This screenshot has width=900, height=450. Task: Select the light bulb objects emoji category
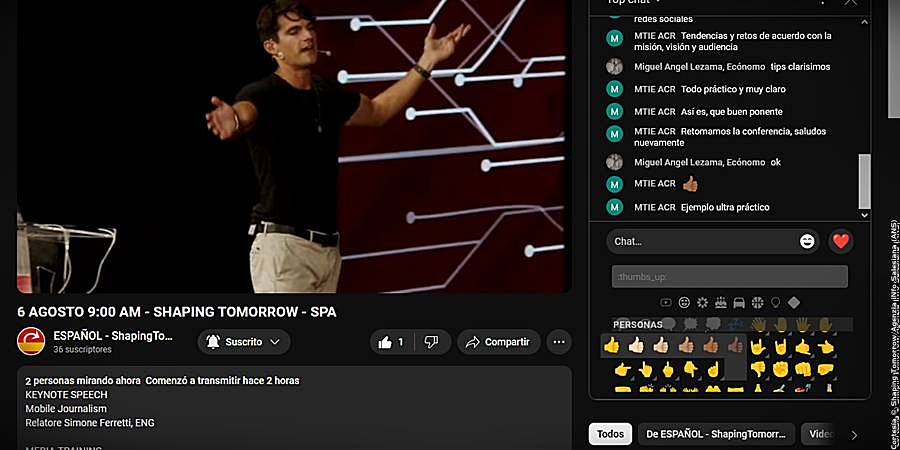pos(775,302)
